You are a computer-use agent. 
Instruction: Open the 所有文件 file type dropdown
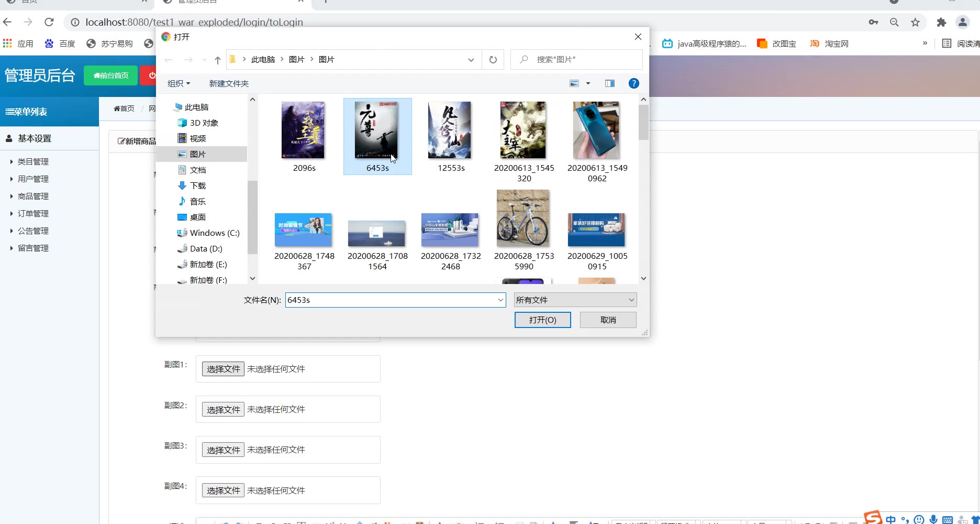pos(575,300)
